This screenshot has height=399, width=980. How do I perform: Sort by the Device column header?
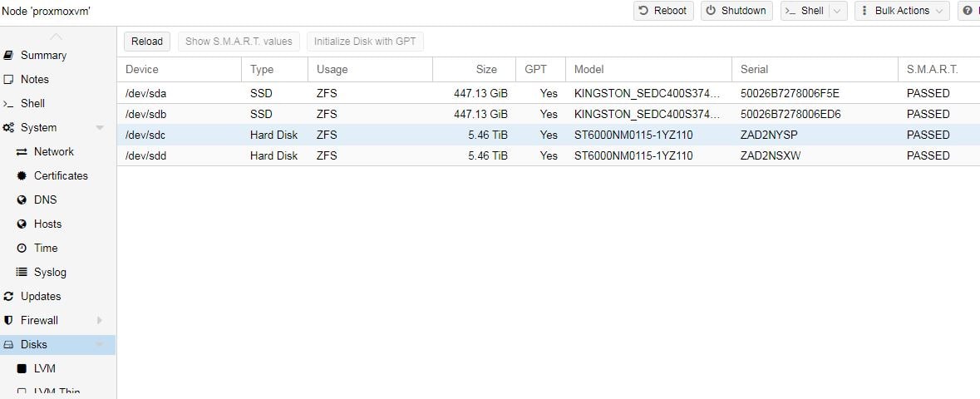(179, 70)
